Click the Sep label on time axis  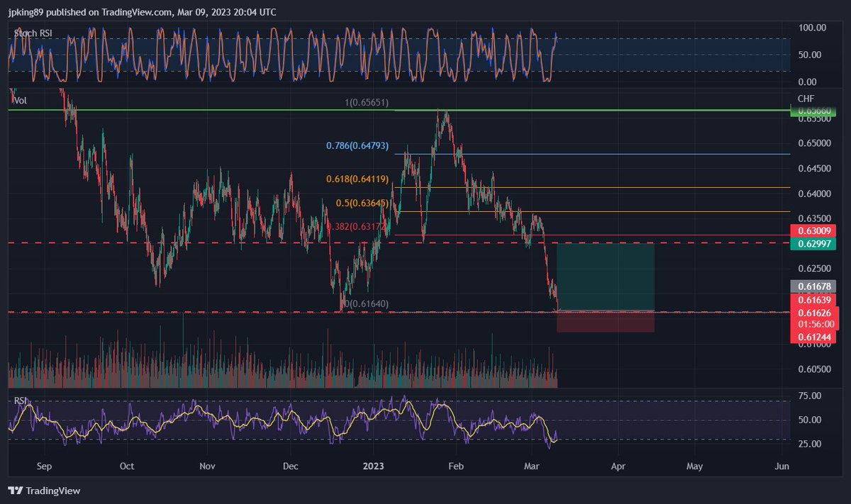click(44, 466)
